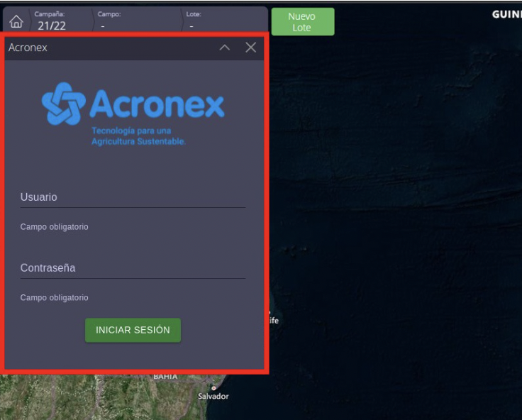The image size is (522, 420).
Task: Select the Salvador city marker on the map
Action: 213,388
